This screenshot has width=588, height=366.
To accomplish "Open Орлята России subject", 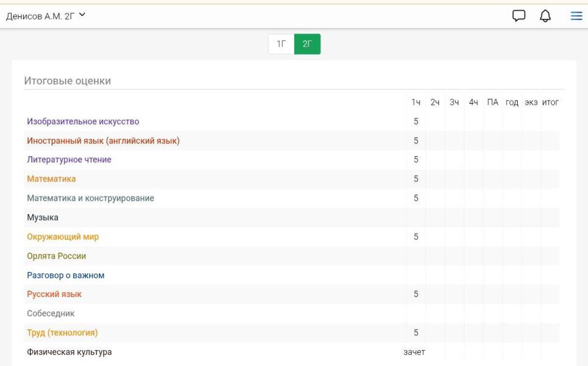I will click(x=56, y=256).
